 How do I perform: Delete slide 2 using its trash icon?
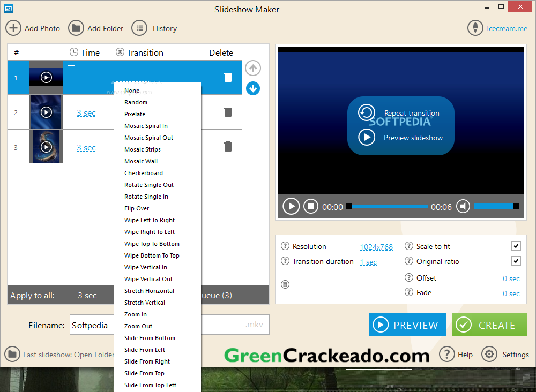pos(228,111)
